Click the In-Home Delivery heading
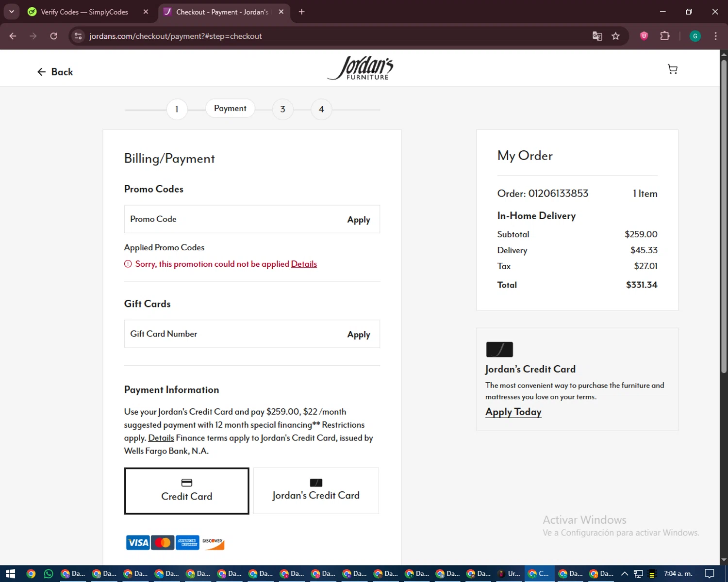728x582 pixels. click(536, 216)
